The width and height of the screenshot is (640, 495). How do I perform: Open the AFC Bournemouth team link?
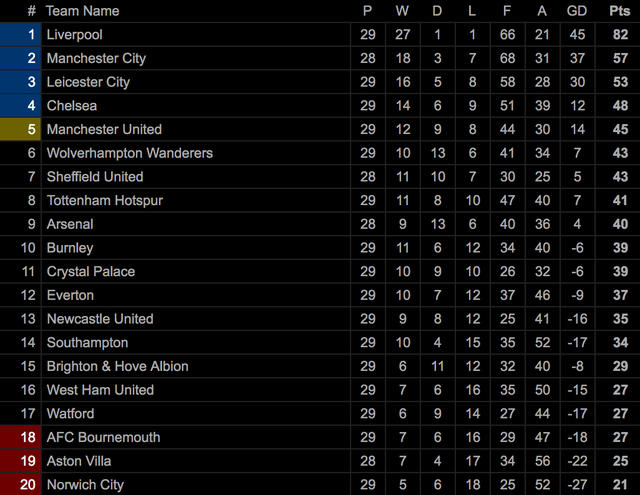point(103,437)
